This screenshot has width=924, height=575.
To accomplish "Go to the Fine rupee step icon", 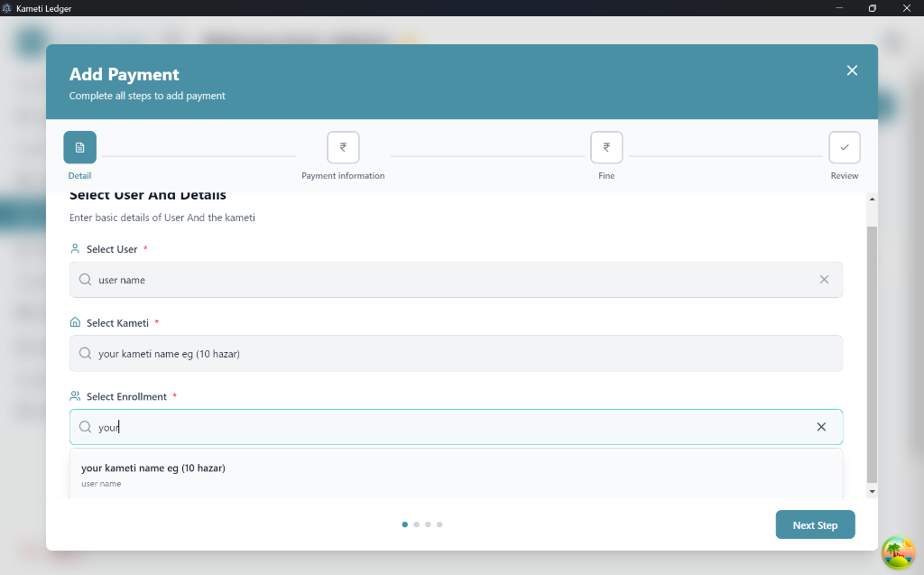I will (x=606, y=147).
